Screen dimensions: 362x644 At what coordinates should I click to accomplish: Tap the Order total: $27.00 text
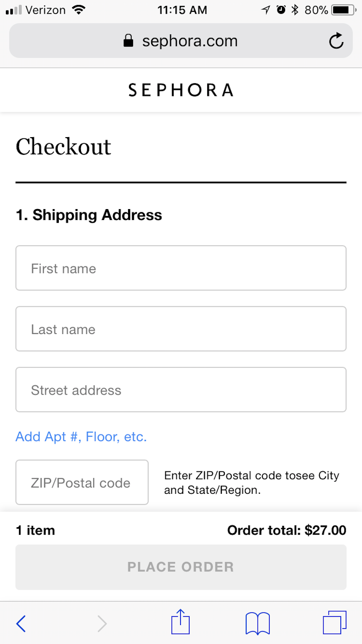coord(287,530)
